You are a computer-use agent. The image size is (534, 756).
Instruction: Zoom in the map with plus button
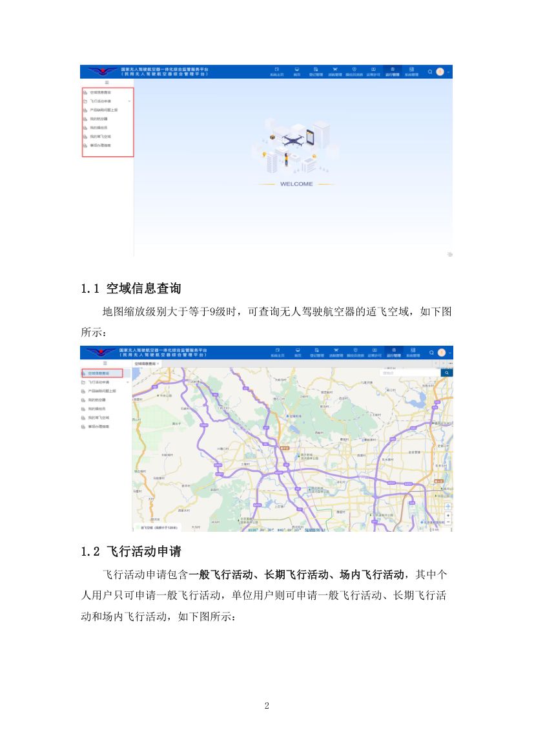(x=448, y=516)
